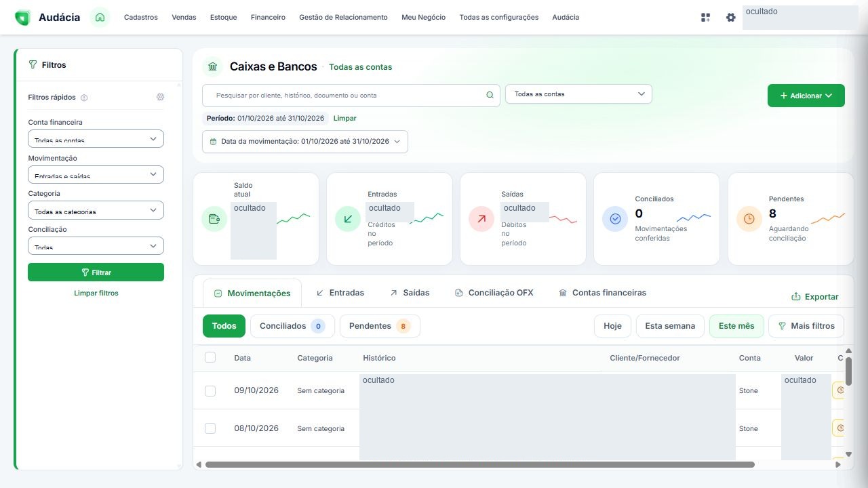Click the Conciliados checkmark icon

(x=615, y=219)
